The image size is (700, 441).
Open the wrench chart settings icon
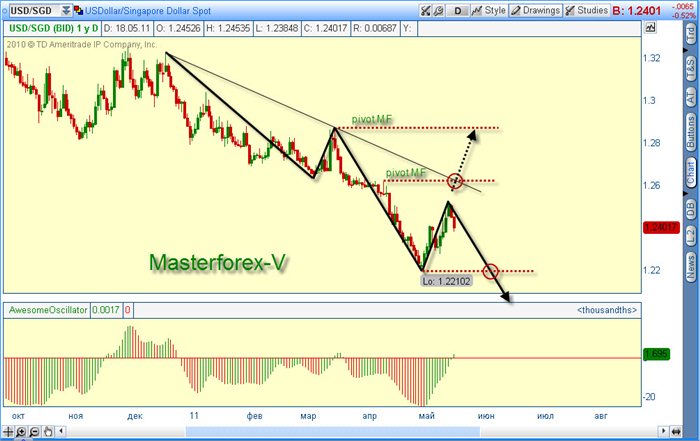[438, 10]
